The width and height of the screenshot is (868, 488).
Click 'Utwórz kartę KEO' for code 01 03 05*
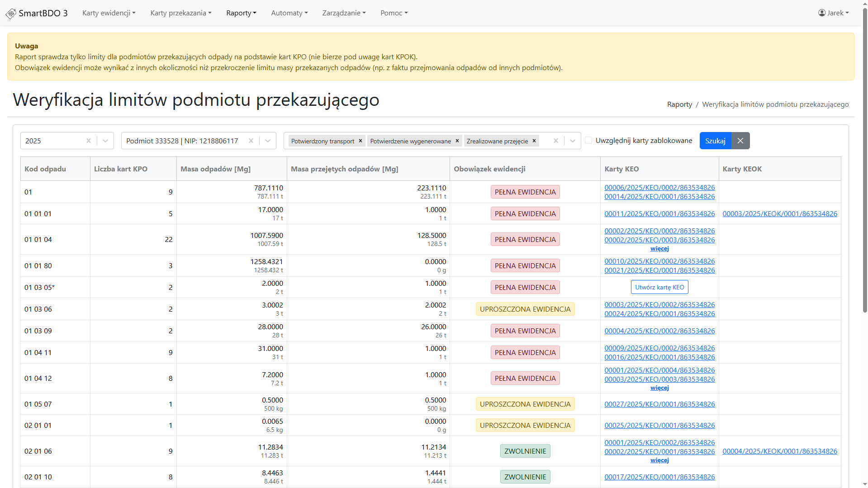pyautogui.click(x=659, y=287)
